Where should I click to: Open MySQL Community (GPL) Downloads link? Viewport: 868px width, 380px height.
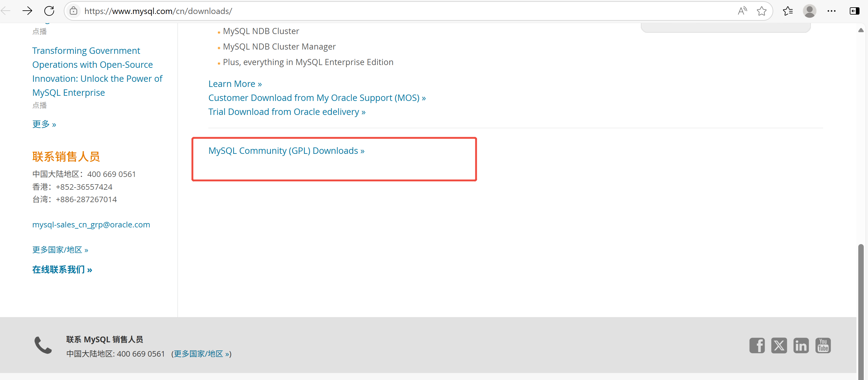[286, 151]
